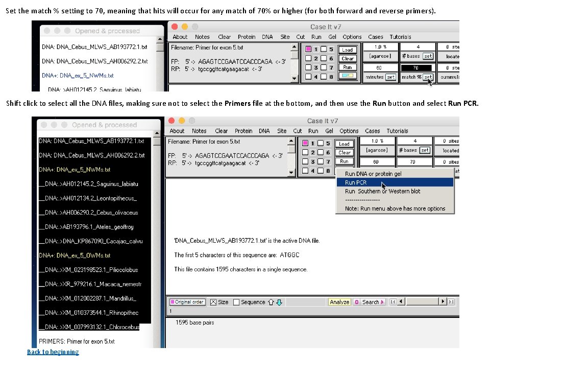This screenshot has height=368, width=588.
Task: Click Clear button in upper window
Action: click(x=347, y=59)
